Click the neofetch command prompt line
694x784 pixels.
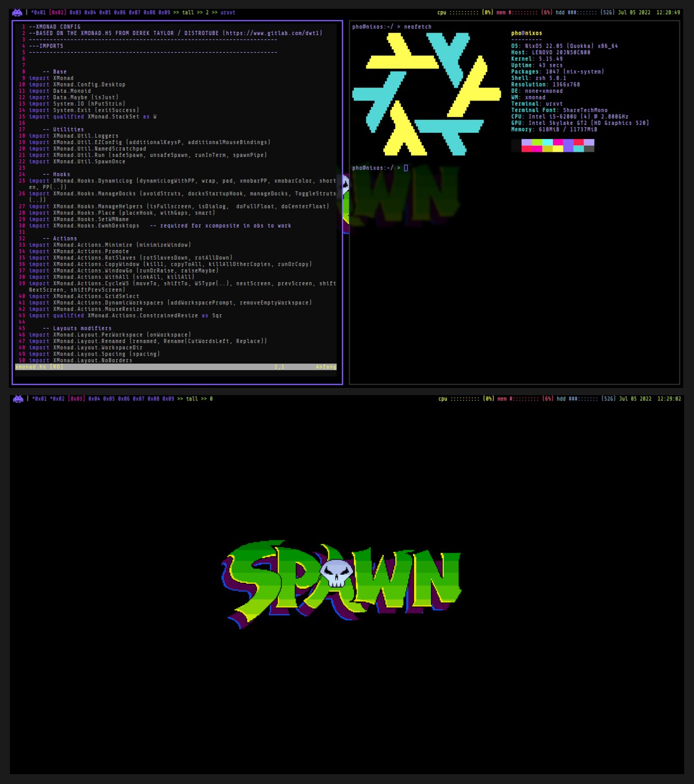[x=392, y=27]
